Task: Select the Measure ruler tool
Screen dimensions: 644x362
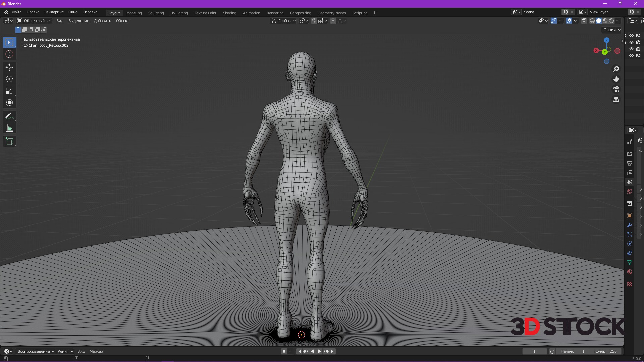Action: click(x=9, y=128)
